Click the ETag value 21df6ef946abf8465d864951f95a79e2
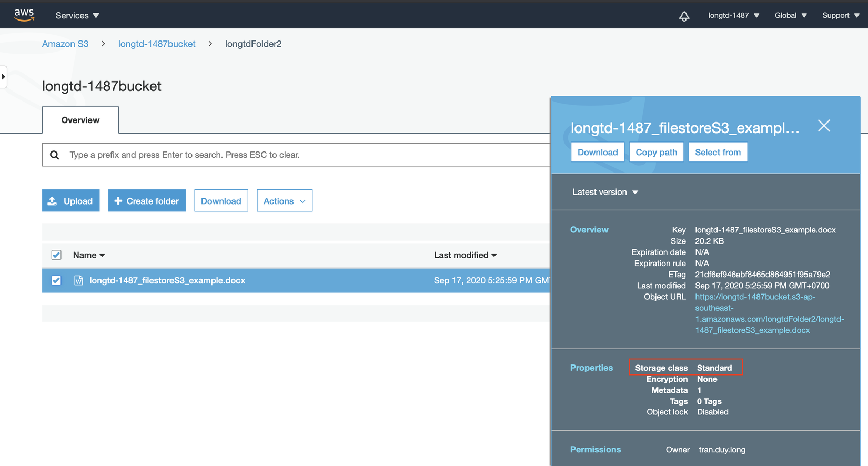868x466 pixels. pos(763,275)
